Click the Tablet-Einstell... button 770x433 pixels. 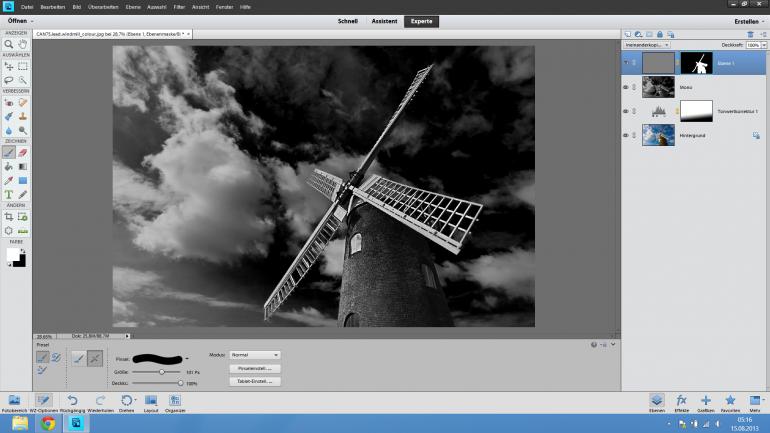click(255, 381)
